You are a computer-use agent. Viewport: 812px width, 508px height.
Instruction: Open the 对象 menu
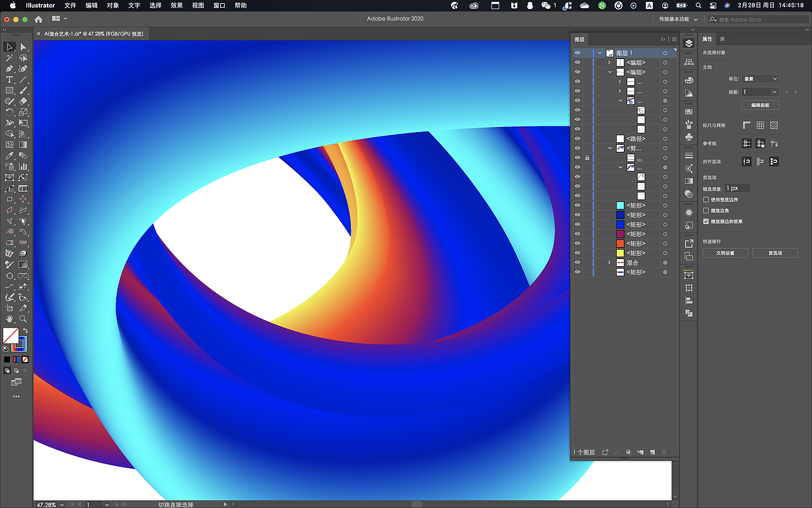(x=113, y=5)
